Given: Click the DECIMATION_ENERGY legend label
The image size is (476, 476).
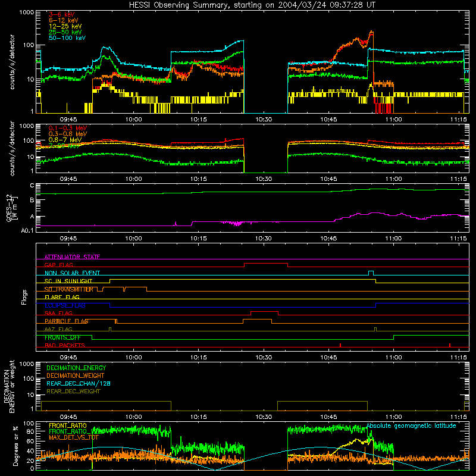Looking at the screenshot, I should pos(76,368).
